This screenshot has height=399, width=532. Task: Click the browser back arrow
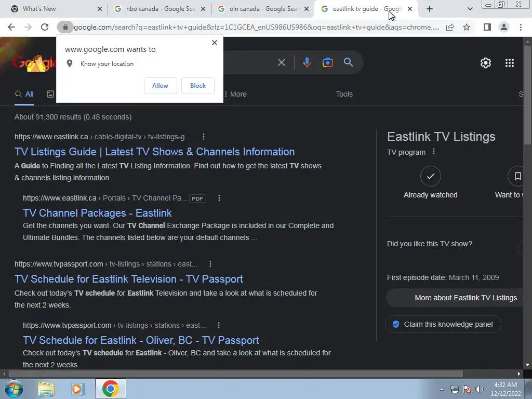11,27
